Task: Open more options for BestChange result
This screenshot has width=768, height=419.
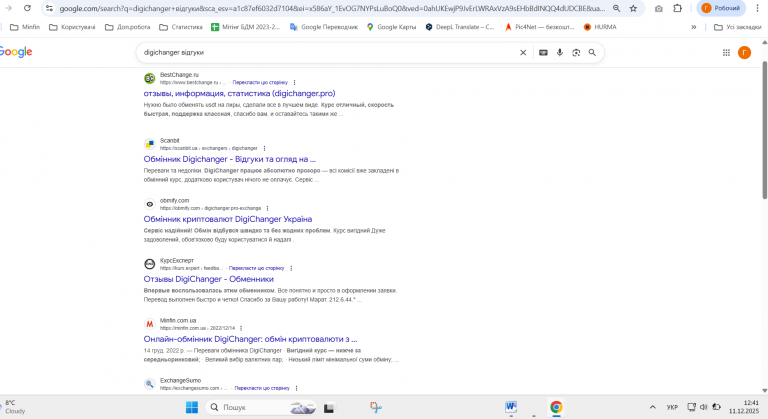Action: click(294, 82)
